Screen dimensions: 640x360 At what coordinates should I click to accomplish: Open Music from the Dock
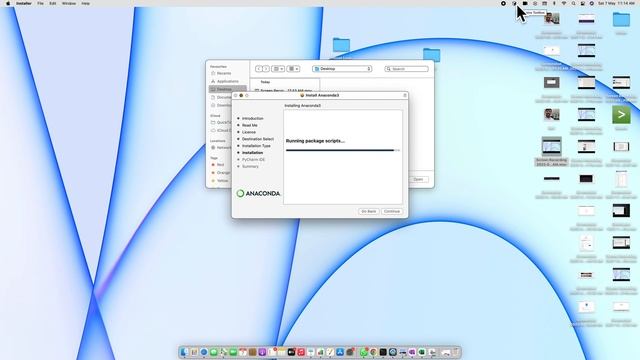coord(301,352)
